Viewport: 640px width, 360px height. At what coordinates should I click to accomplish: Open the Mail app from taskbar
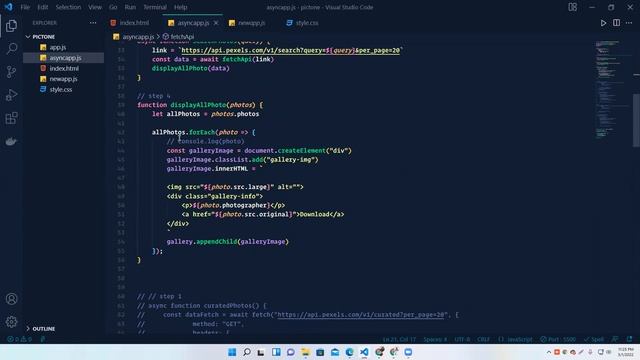pos(335,352)
